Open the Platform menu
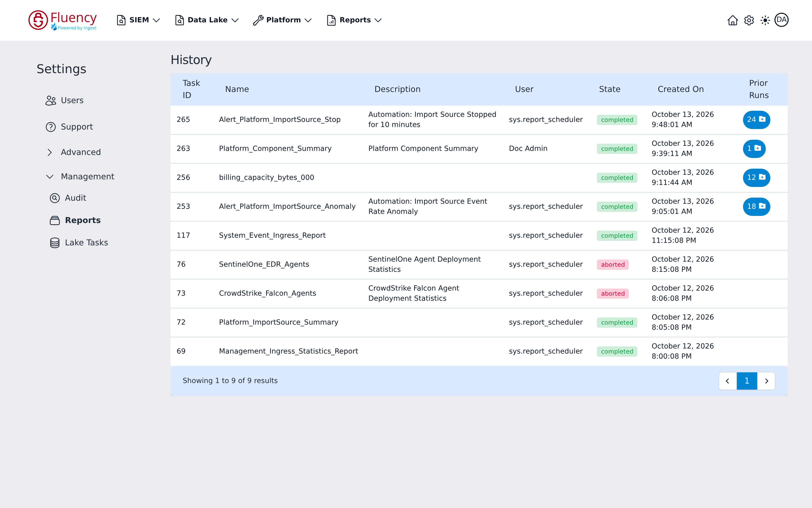This screenshot has width=812, height=508. pos(282,20)
